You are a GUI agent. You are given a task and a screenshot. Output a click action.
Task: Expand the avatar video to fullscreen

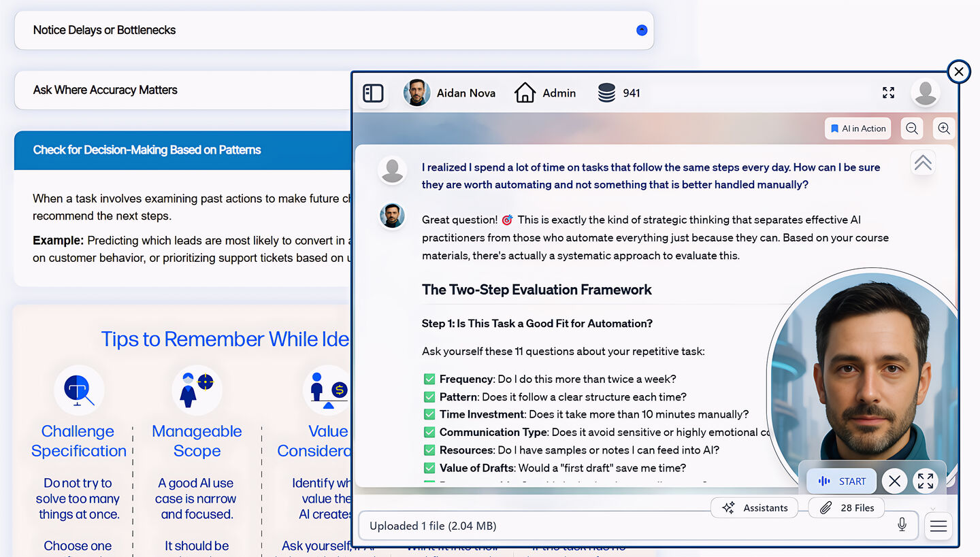click(925, 482)
